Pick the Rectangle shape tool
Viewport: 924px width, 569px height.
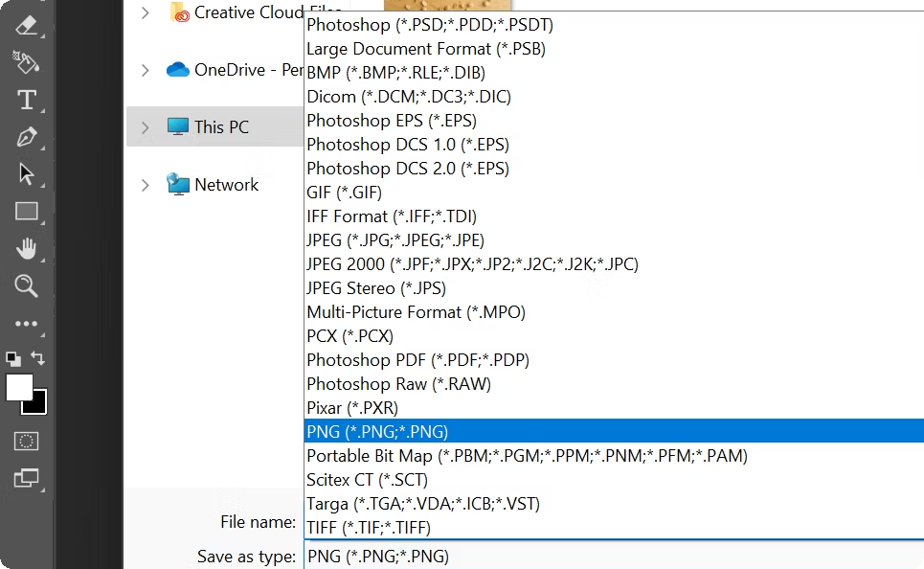pyautogui.click(x=26, y=212)
